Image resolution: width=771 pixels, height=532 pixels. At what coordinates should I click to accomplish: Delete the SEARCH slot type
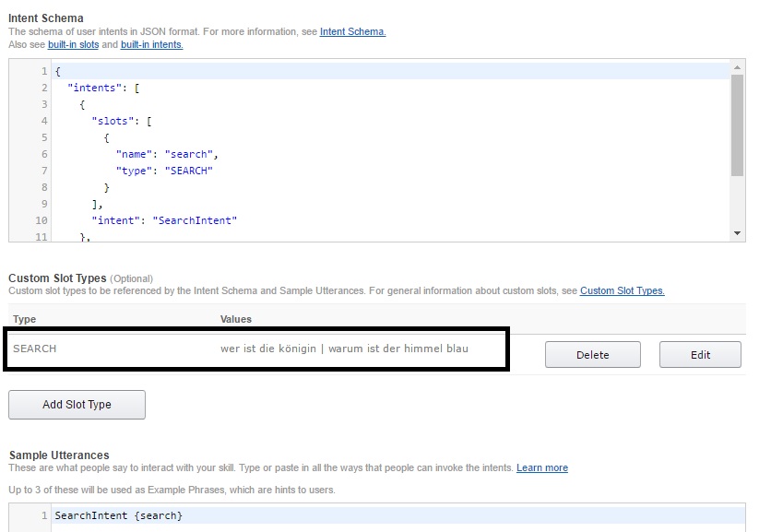pos(592,355)
